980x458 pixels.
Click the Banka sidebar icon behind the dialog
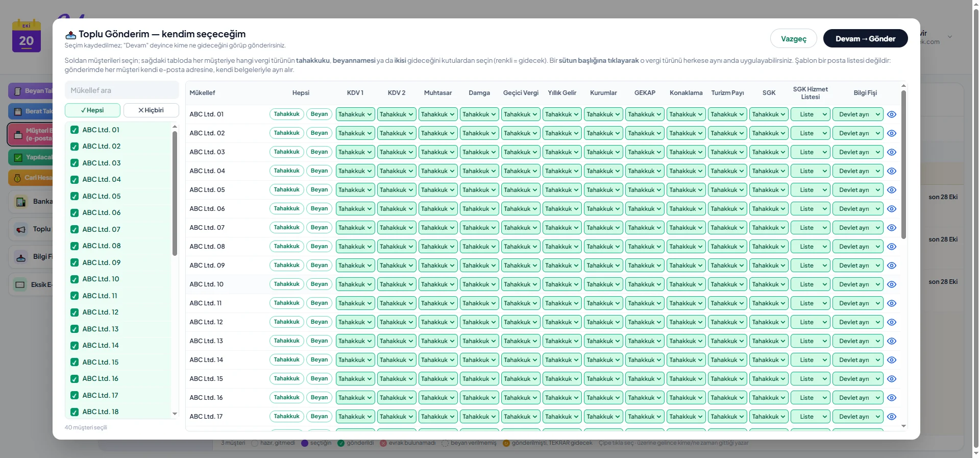point(21,202)
